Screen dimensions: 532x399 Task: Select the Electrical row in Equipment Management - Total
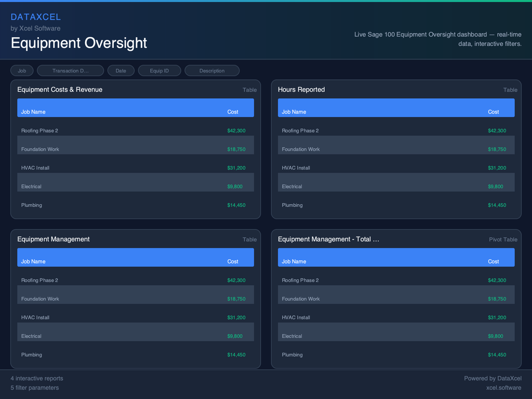[x=396, y=336]
